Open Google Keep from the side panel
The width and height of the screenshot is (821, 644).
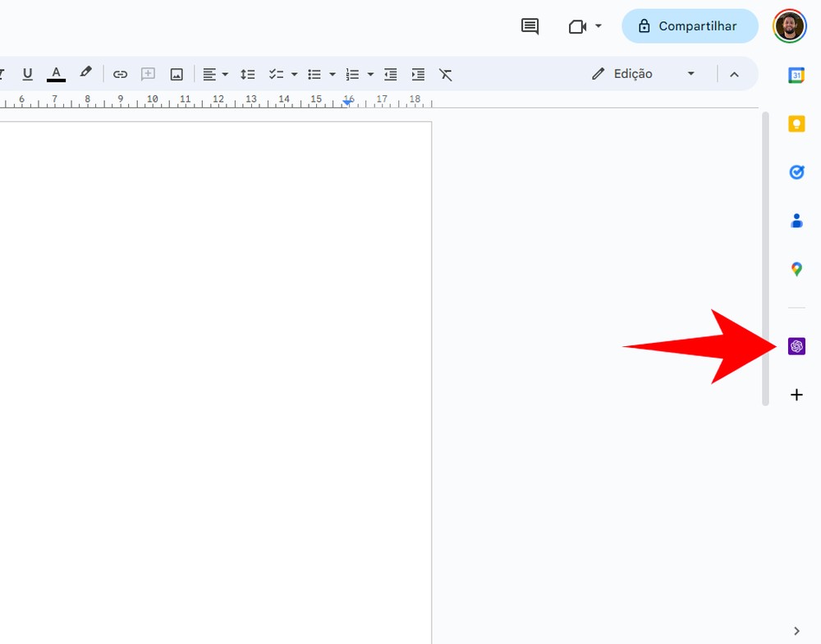tap(796, 124)
